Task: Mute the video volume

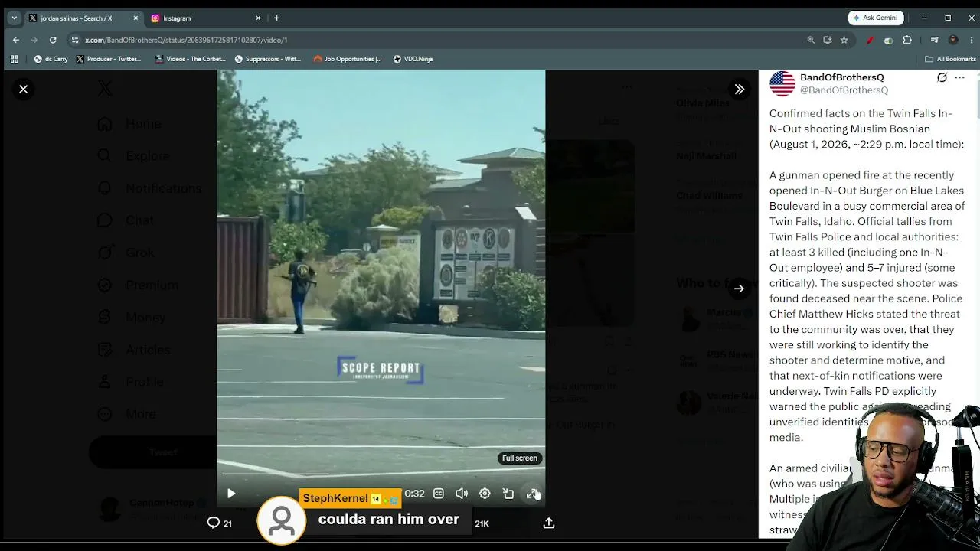Action: click(x=462, y=494)
